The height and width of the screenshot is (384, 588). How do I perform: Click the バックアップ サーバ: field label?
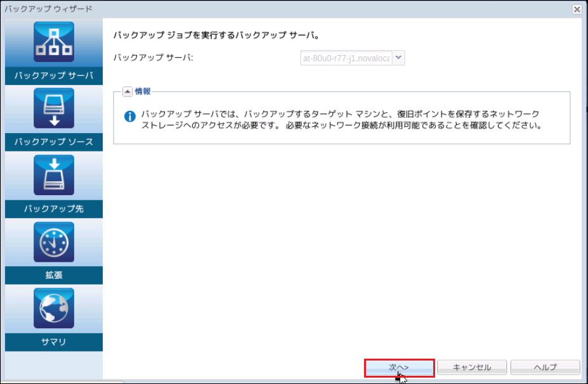click(154, 58)
